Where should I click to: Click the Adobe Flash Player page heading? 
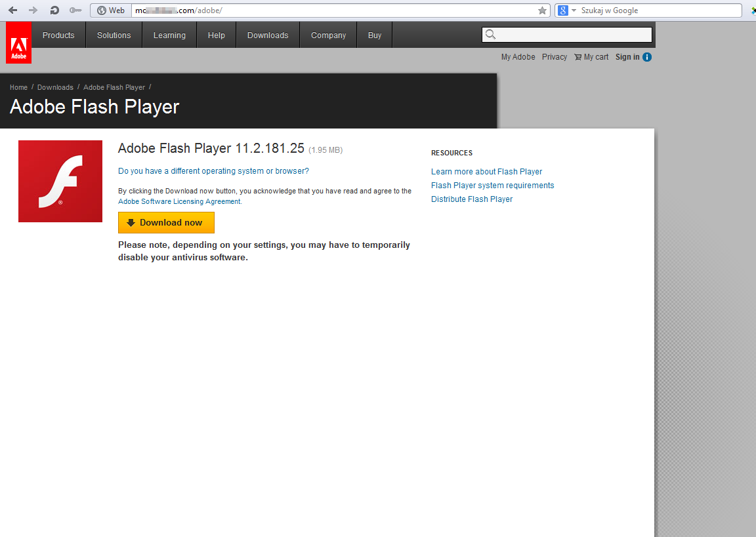click(94, 107)
